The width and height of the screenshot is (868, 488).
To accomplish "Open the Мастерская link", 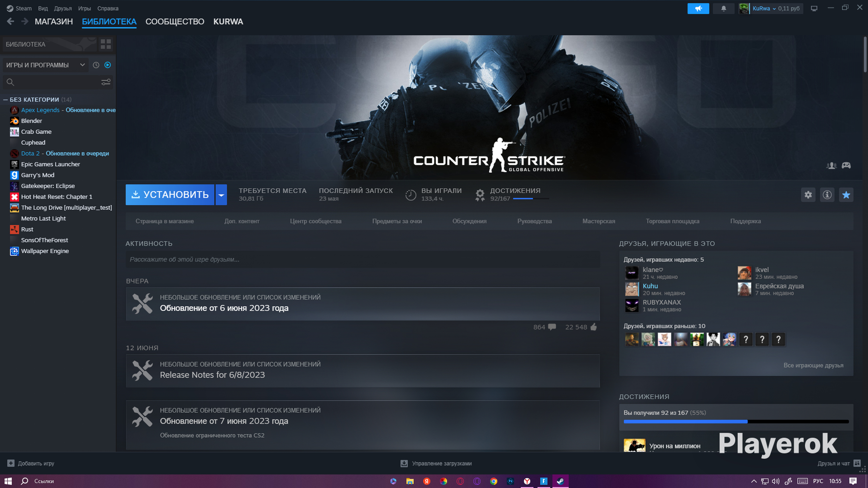I will click(599, 221).
